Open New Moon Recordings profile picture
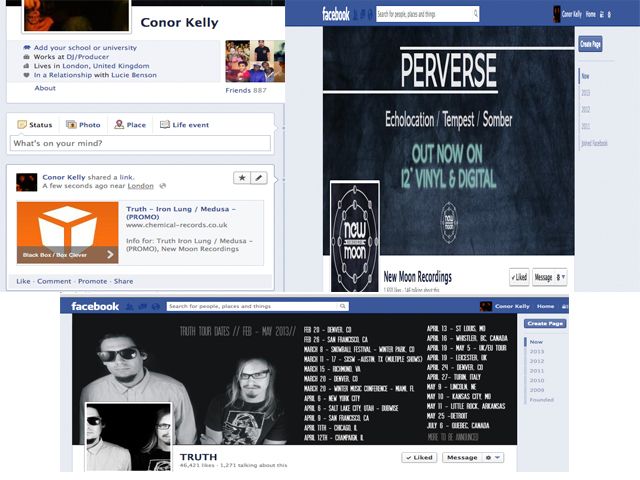The height and width of the screenshot is (480, 640). pos(355,237)
